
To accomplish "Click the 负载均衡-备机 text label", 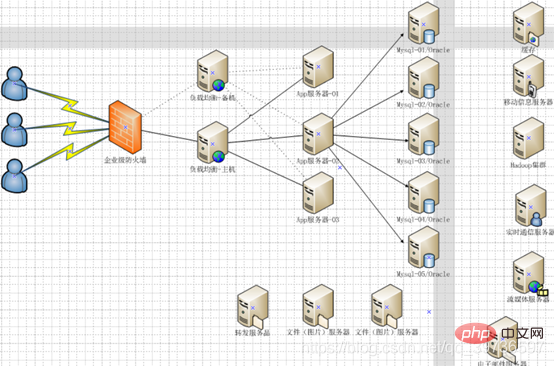I will (x=213, y=98).
